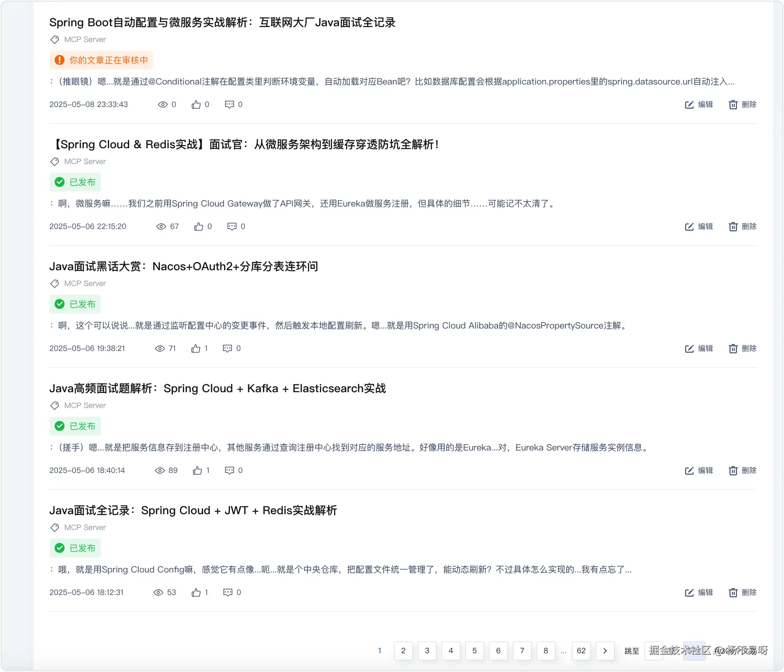
Task: Click the ellipsis to show more page numbers
Action: pos(564,651)
